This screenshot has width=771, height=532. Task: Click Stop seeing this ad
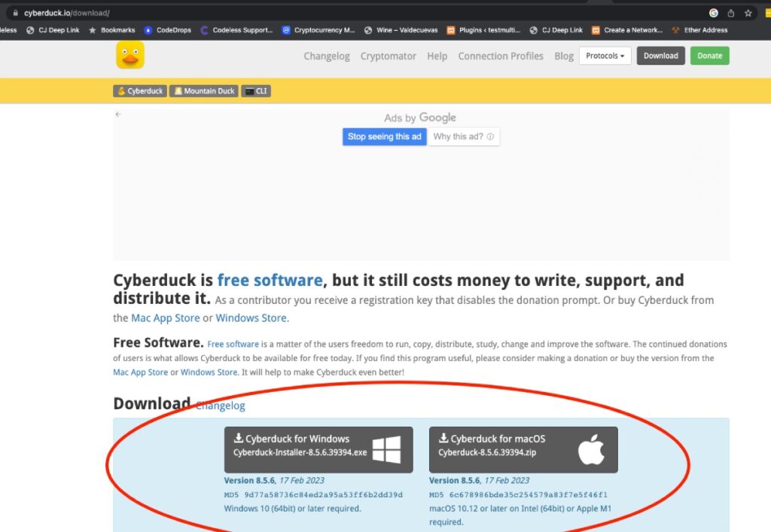[x=385, y=136]
